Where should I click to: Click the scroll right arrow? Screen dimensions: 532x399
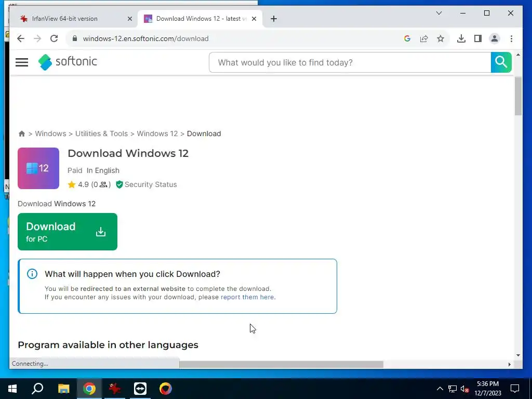[x=509, y=364]
